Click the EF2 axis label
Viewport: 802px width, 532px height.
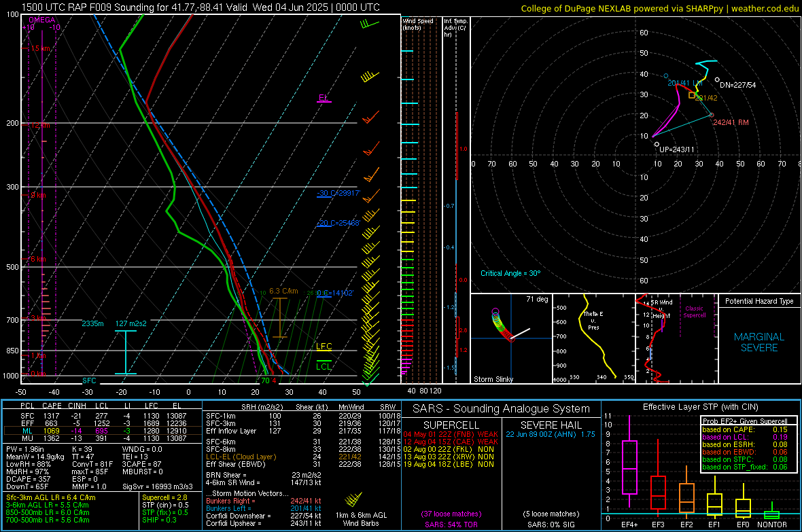[x=686, y=525]
